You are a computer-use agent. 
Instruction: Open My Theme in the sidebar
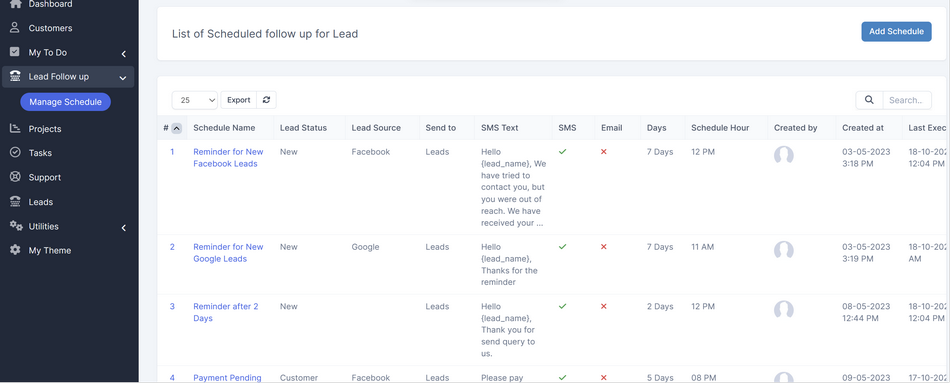[x=50, y=250]
